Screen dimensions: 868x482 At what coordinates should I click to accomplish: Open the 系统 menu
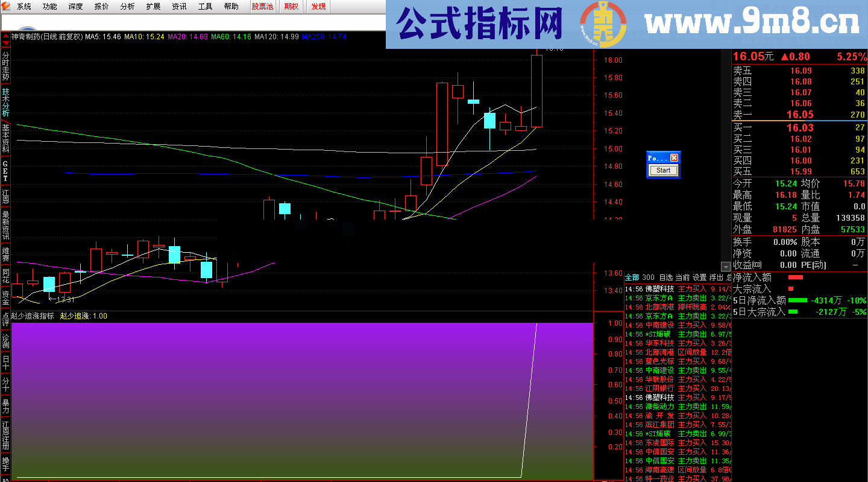coord(24,7)
